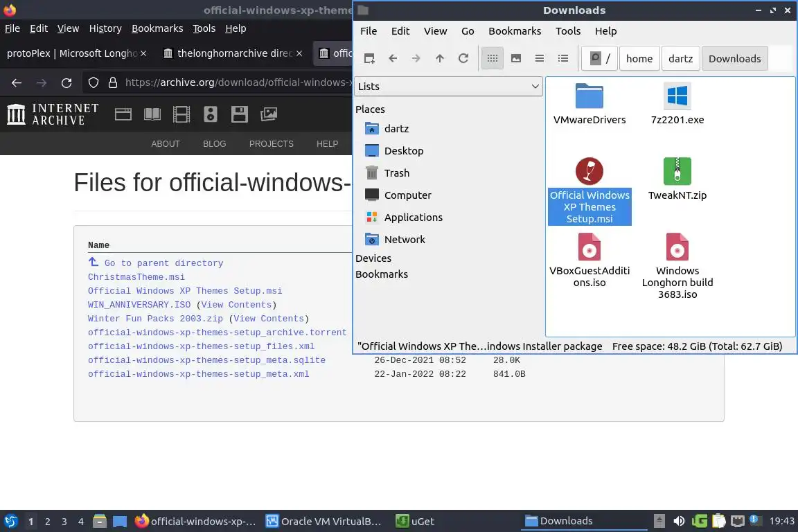The height and width of the screenshot is (532, 798).
Task: Click the root path button in file manager
Action: (599, 59)
